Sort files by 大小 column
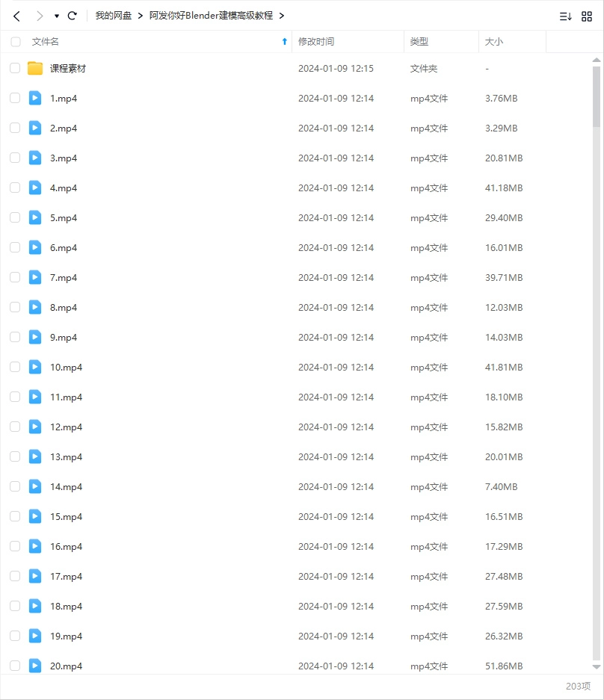The image size is (604, 700). pyautogui.click(x=494, y=42)
